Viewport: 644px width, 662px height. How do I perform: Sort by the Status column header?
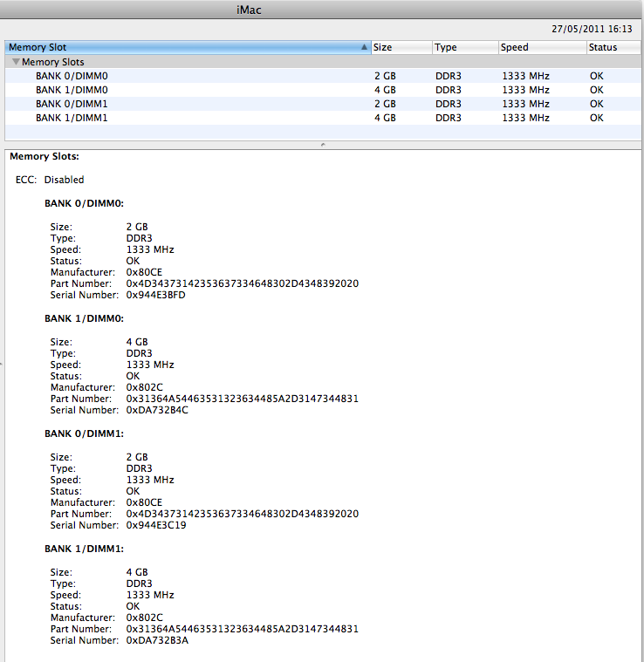[x=614, y=47]
